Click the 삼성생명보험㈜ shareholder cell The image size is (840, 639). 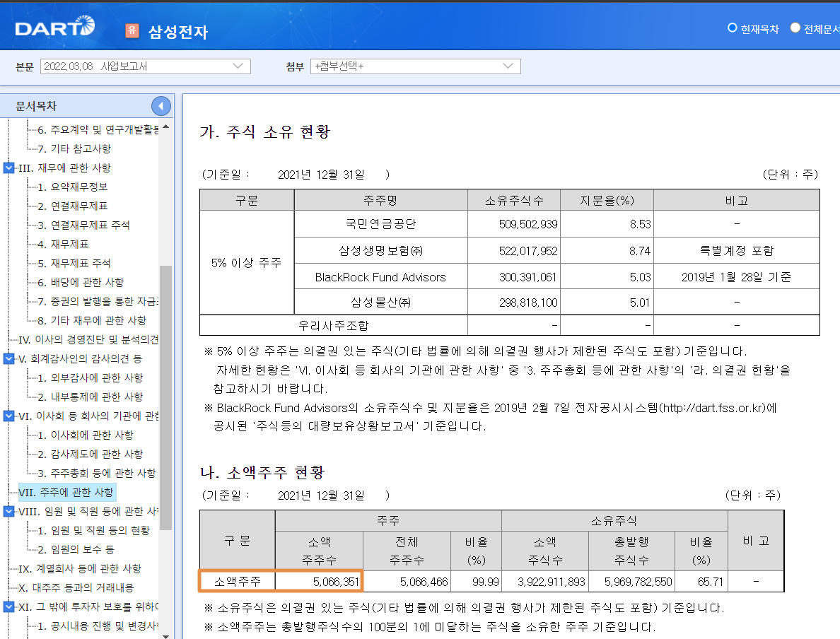[381, 251]
